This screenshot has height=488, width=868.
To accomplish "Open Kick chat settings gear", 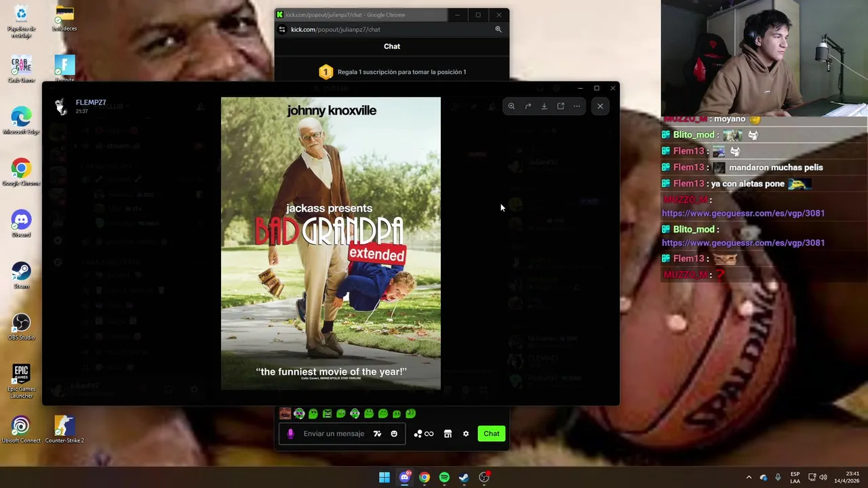I will (x=466, y=434).
